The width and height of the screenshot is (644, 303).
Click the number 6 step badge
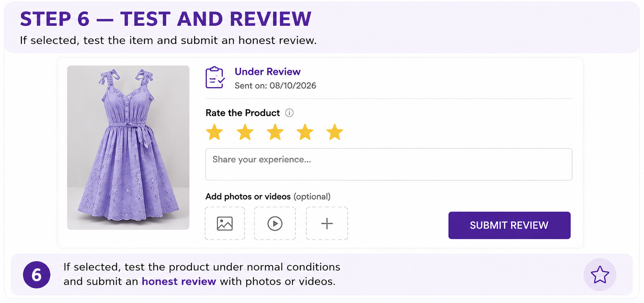point(37,275)
